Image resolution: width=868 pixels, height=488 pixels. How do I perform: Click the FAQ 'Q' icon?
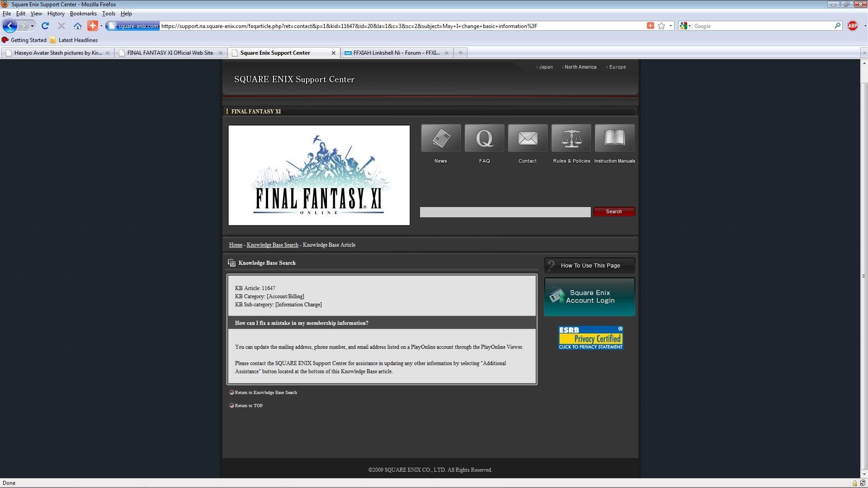click(484, 138)
